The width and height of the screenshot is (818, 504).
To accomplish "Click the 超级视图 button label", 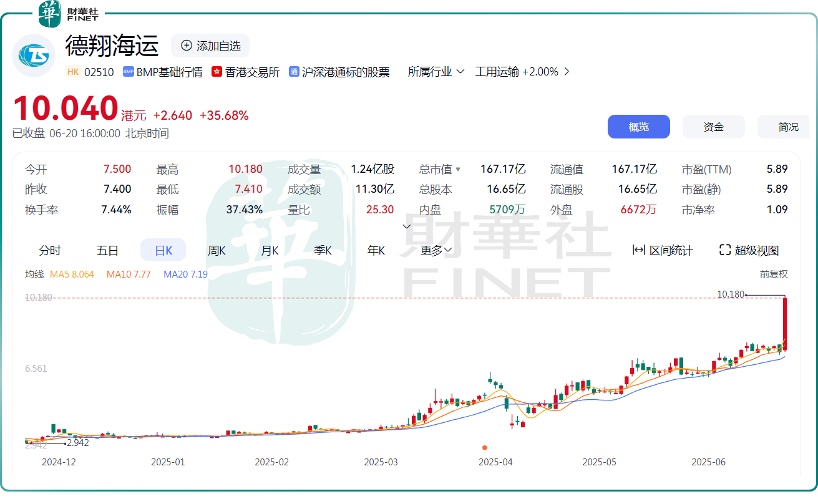I will (x=757, y=251).
